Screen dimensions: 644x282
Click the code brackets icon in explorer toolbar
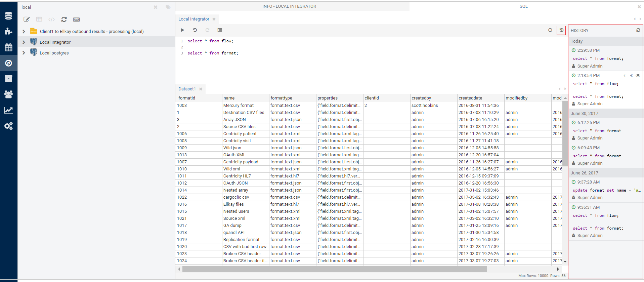click(51, 19)
